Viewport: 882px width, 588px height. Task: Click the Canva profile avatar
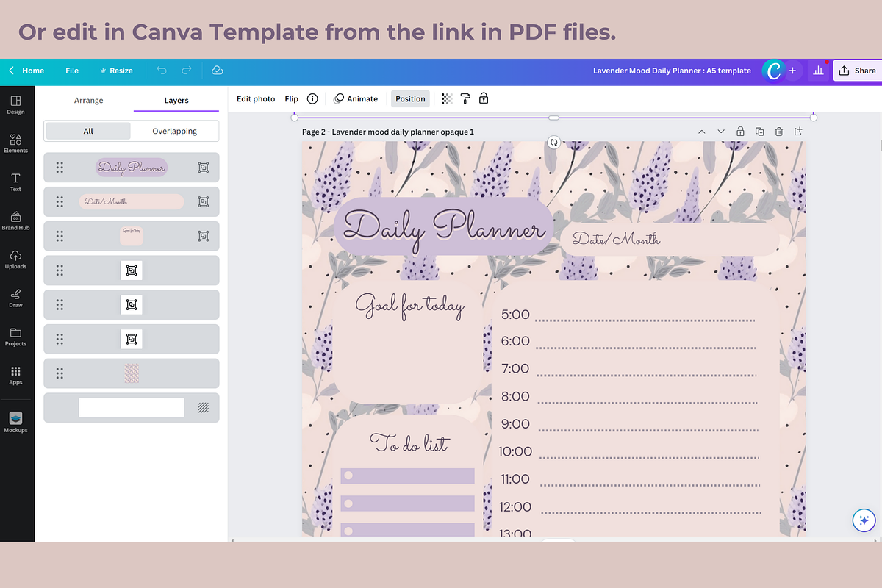(x=773, y=71)
